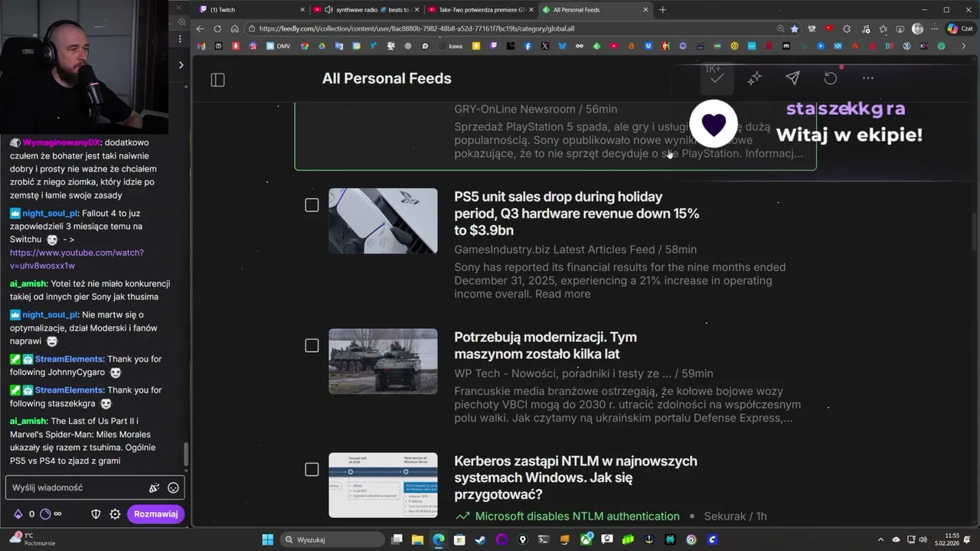
Task: Open the Kerberos diagram article thumbnail
Action: point(383,485)
